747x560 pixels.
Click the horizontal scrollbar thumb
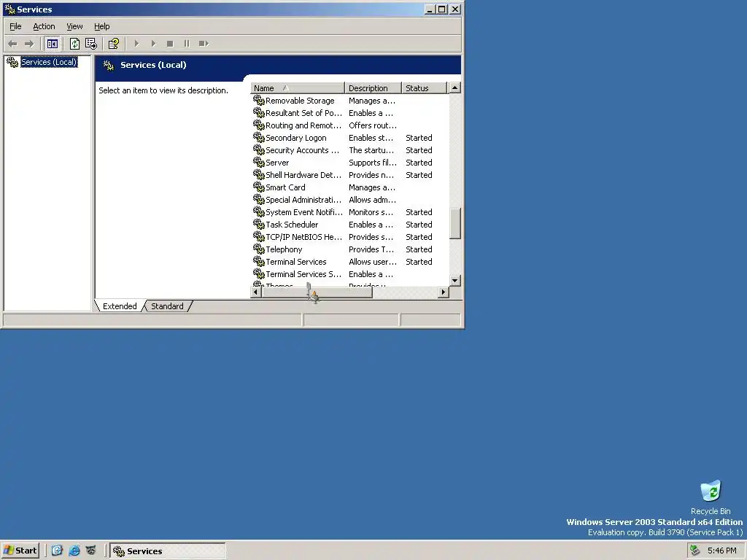tap(317, 292)
